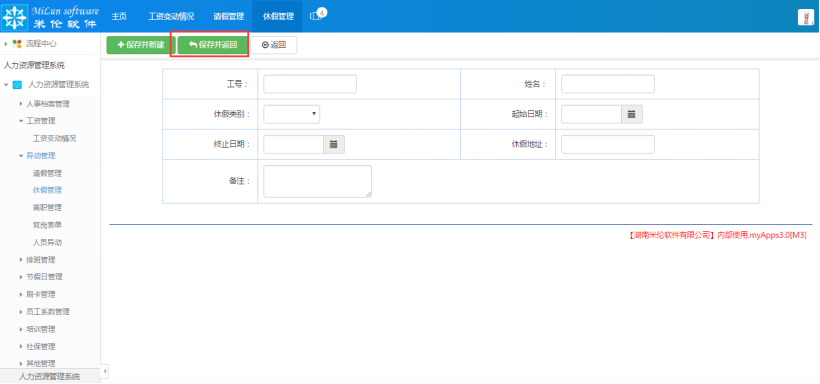Viewport: 820px width, 384px height.
Task: Click the 返回 button
Action: 274,45
